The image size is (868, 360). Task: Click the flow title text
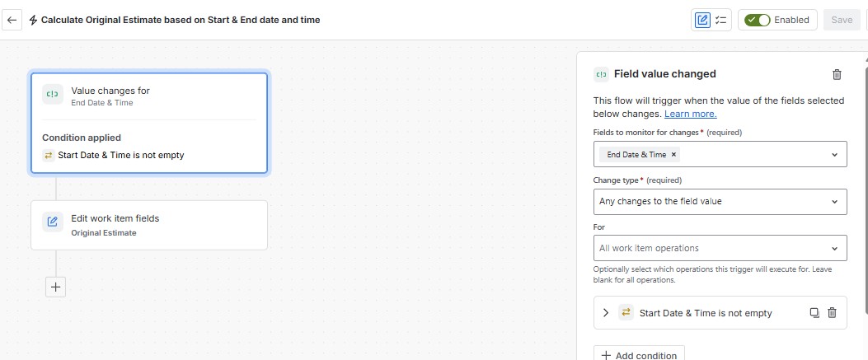tap(181, 20)
